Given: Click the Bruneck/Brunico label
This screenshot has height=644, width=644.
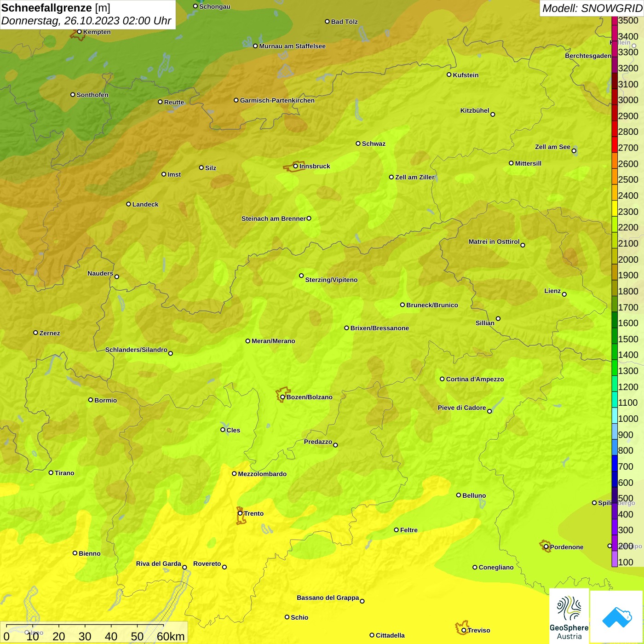Looking at the screenshot, I should point(432,305).
